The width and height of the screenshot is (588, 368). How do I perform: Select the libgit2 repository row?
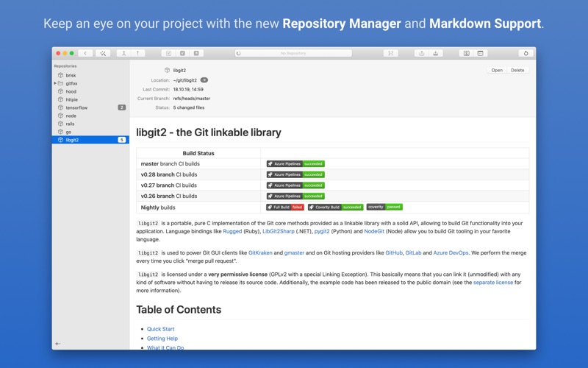[x=90, y=140]
